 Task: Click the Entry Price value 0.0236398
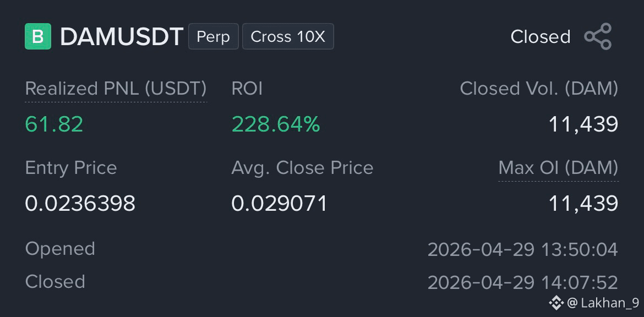pos(80,203)
